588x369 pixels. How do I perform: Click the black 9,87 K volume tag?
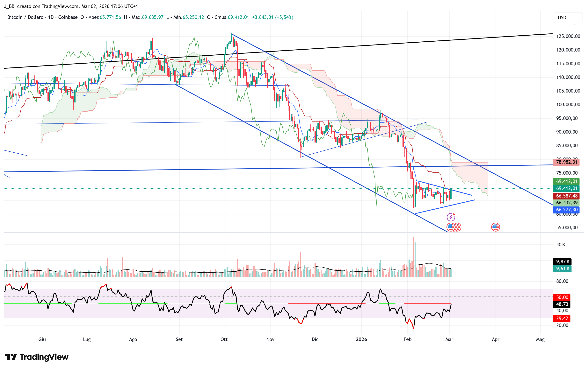point(562,262)
